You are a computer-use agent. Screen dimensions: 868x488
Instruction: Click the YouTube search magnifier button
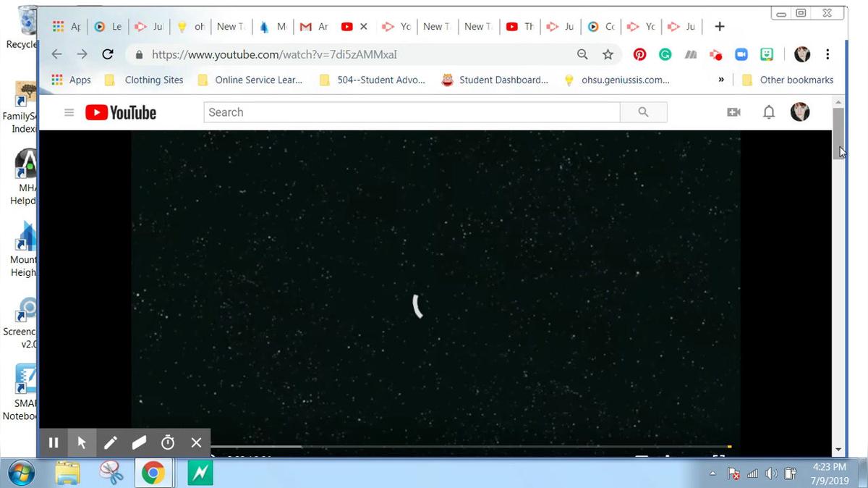point(643,112)
